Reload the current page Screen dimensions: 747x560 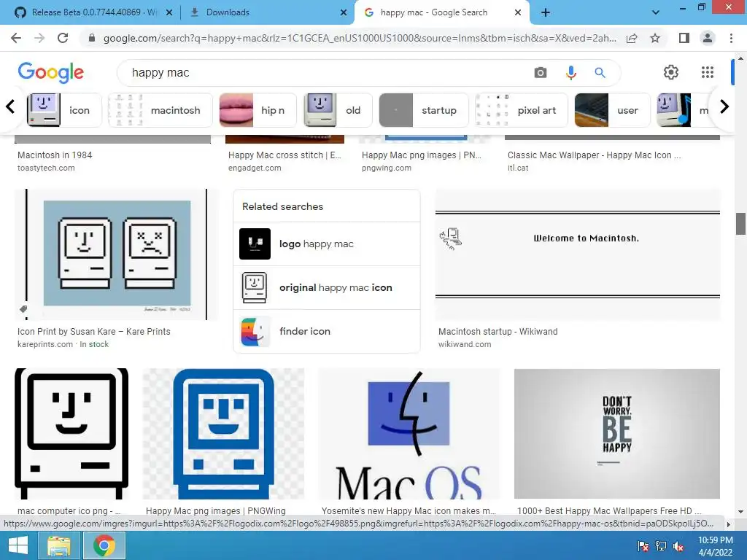click(63, 38)
